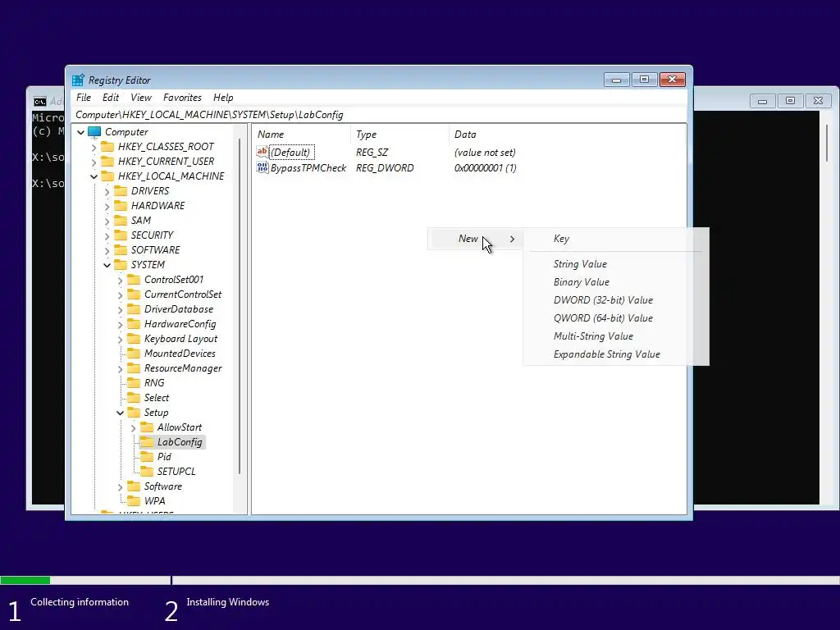
Task: Open the File menu
Action: coord(84,98)
